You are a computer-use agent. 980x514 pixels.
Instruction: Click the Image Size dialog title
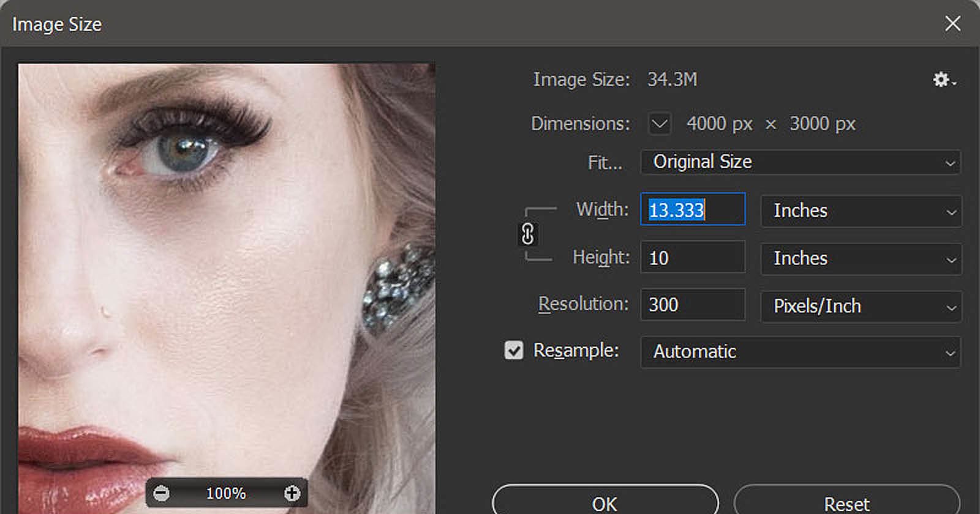(x=57, y=24)
